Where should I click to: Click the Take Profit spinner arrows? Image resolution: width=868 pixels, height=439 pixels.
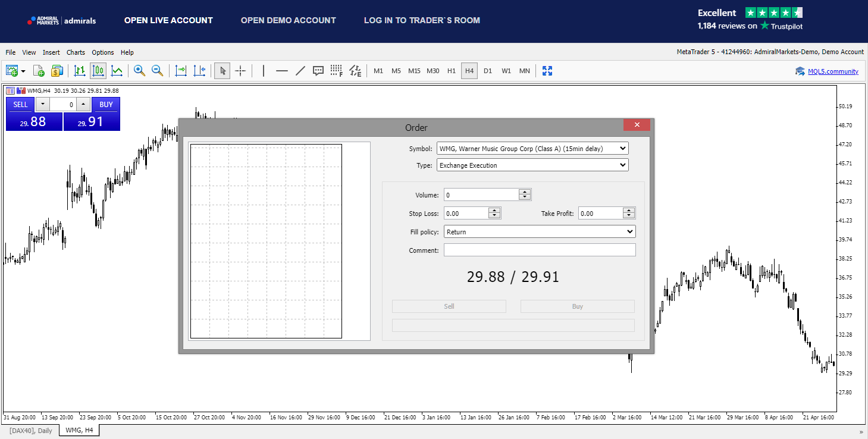point(629,213)
